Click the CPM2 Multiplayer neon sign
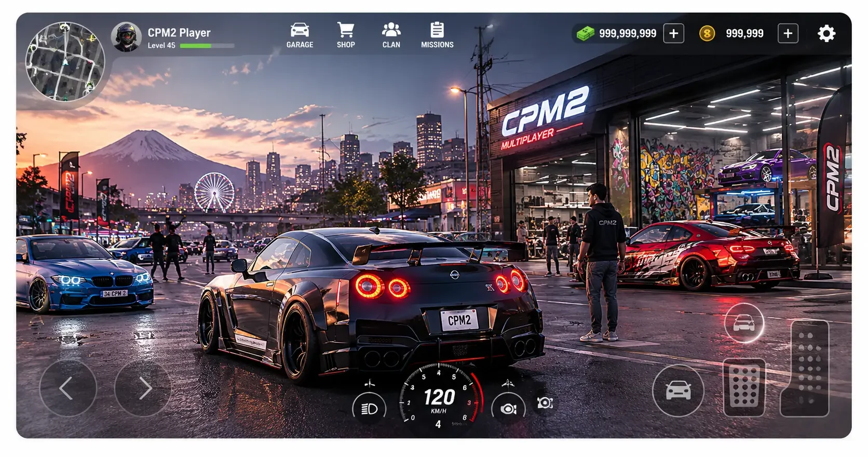Screen dimensions: 868x457 [544, 118]
